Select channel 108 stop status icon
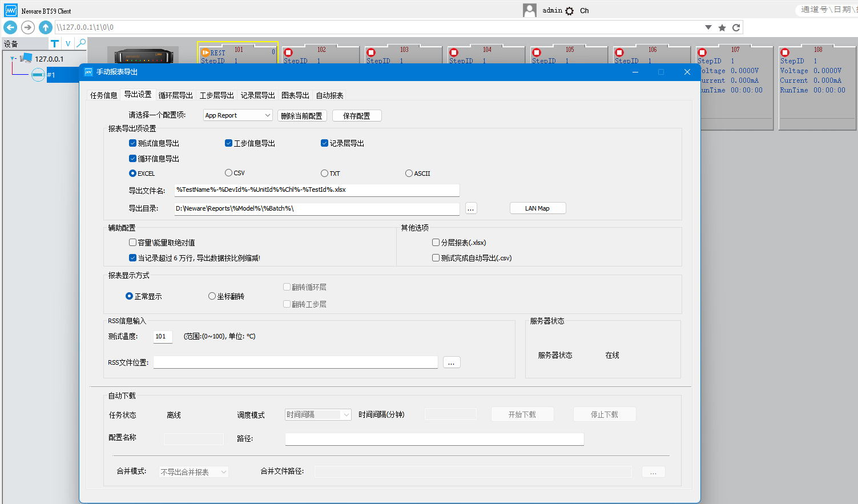 point(785,53)
